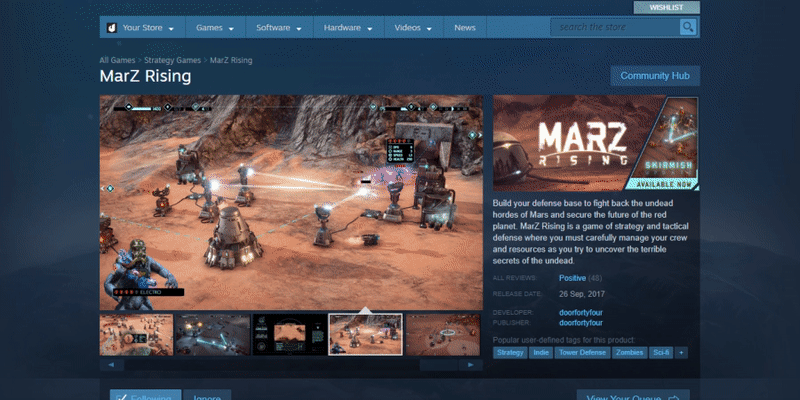
Task: Select the Tower Defense tag
Action: (x=582, y=353)
